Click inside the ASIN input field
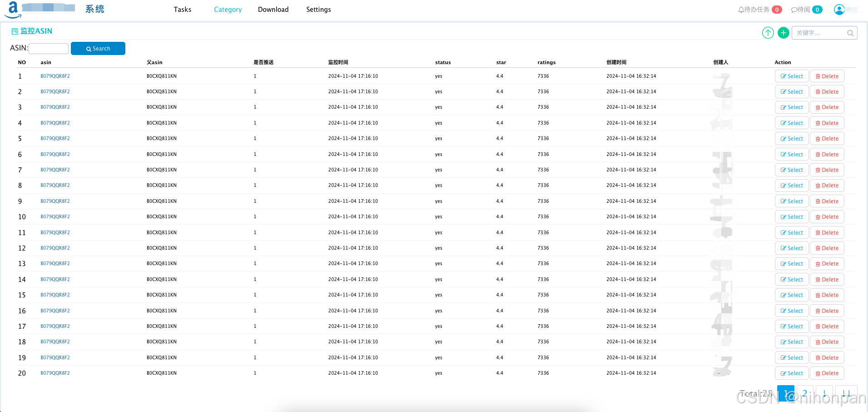This screenshot has height=412, width=868. point(48,48)
